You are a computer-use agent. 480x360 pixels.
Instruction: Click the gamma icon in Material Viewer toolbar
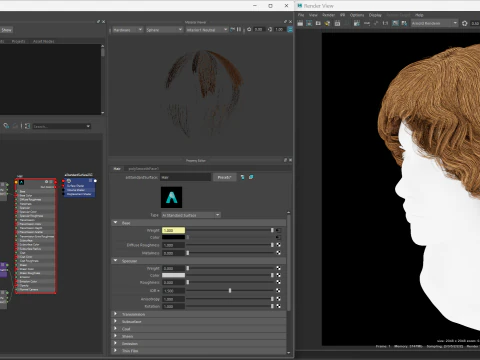(270, 29)
